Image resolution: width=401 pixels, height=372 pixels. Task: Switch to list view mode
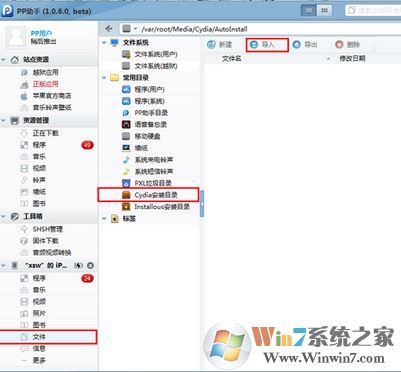(x=309, y=11)
